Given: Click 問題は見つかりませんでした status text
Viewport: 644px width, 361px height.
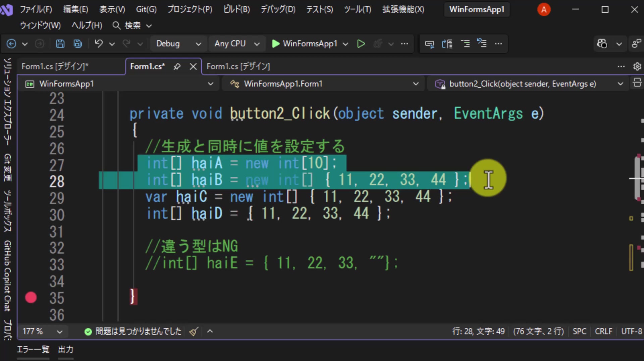Looking at the screenshot, I should [x=138, y=331].
